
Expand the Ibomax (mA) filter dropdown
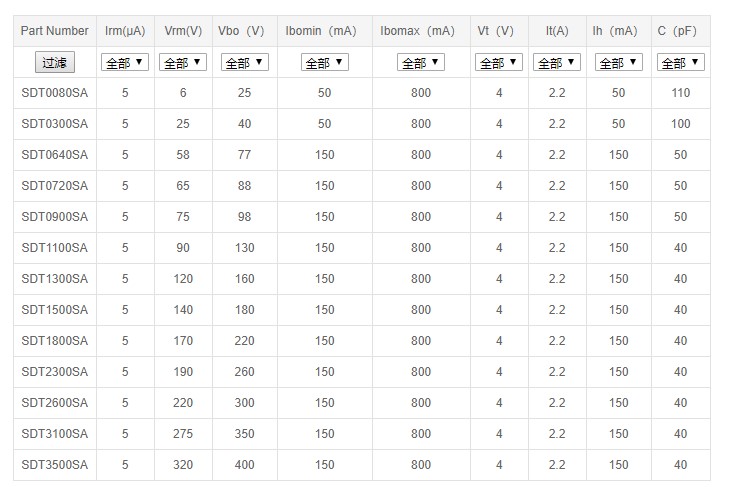click(x=420, y=62)
